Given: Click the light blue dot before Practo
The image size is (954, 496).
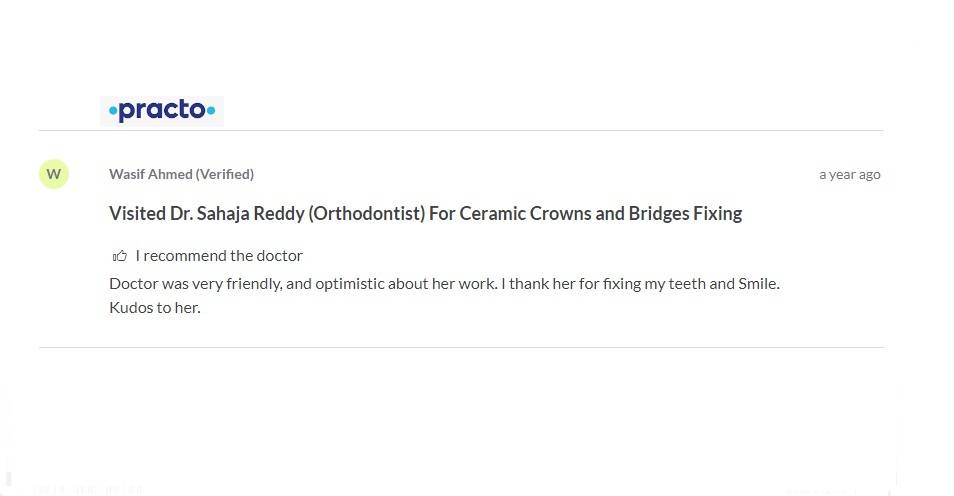Looking at the screenshot, I should coord(113,112).
